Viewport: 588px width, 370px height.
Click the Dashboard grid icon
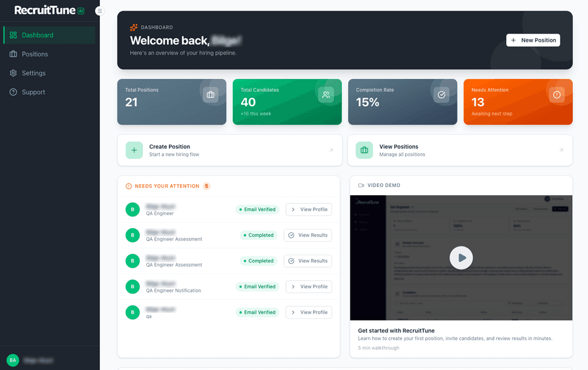point(13,35)
